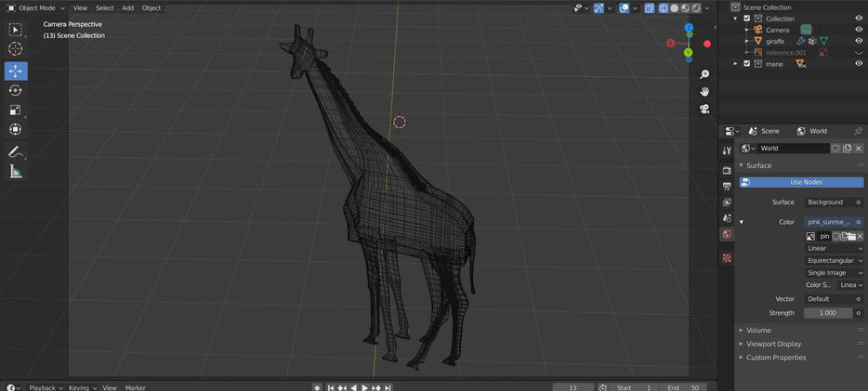Activate the Transform tool

[16, 129]
